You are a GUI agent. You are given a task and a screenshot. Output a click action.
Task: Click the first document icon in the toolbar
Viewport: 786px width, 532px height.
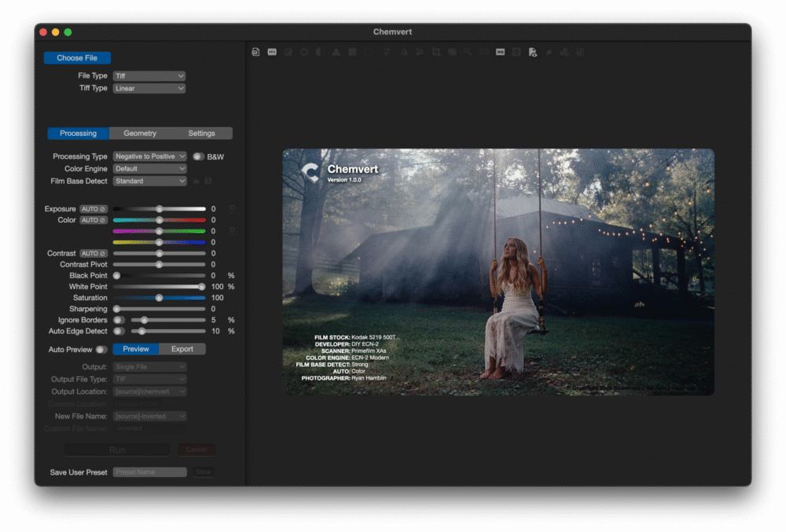(x=255, y=52)
